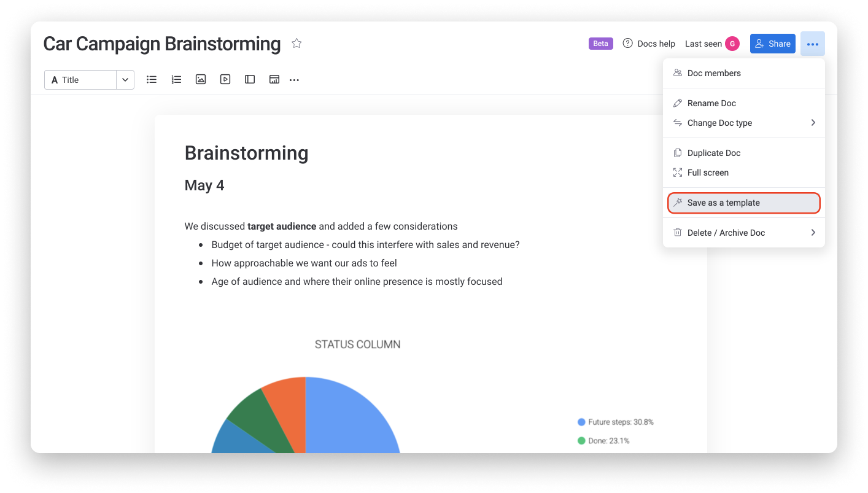This screenshot has height=493, width=868.
Task: Choose Save as a template
Action: pos(744,203)
